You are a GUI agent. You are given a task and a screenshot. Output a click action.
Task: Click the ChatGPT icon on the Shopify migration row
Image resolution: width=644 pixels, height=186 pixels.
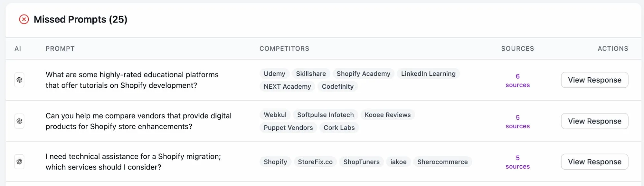click(x=19, y=162)
